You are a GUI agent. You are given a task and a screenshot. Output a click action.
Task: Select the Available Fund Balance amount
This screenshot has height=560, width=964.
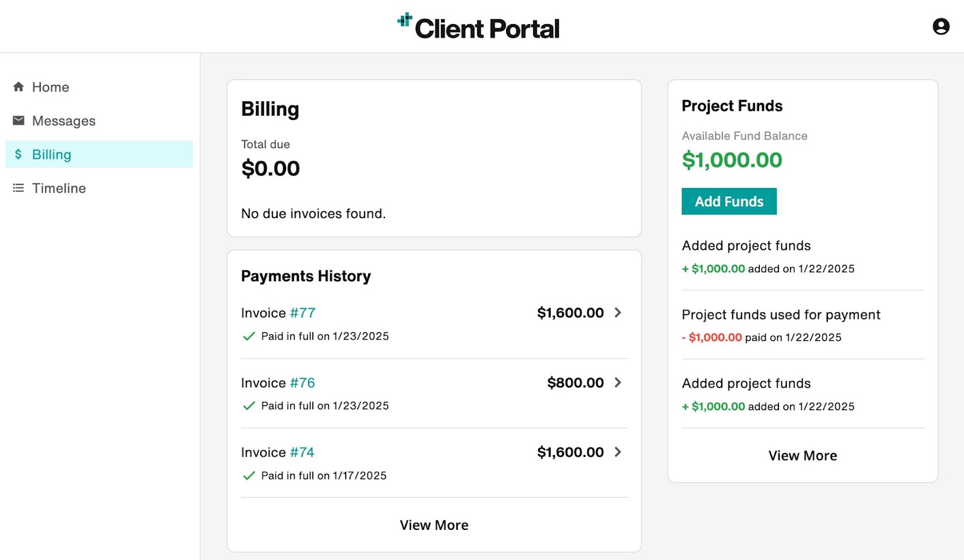tap(732, 160)
